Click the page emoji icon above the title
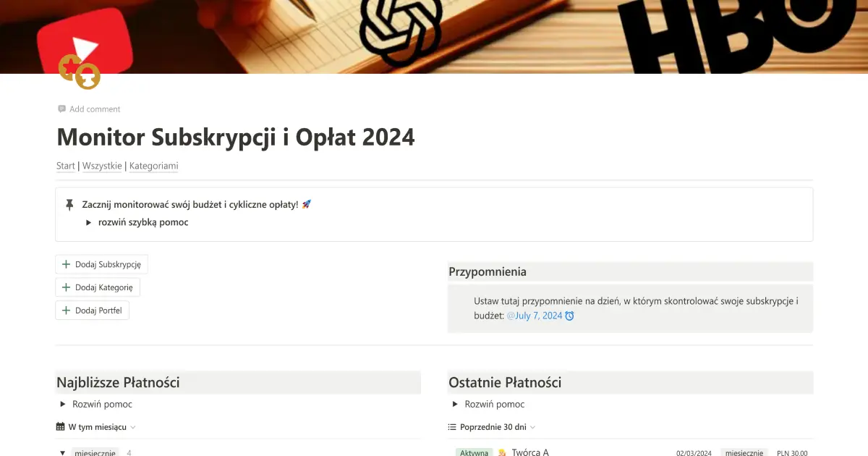Image resolution: width=868 pixels, height=456 pixels. tap(78, 72)
